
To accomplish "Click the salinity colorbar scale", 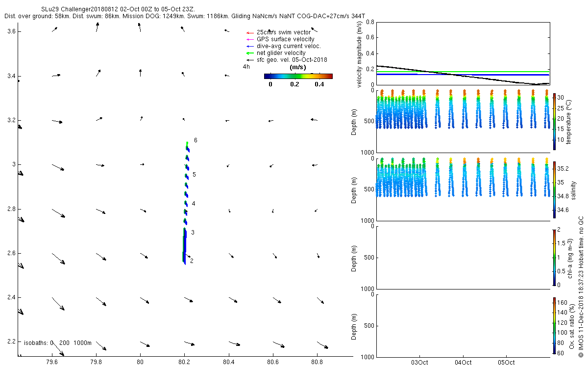I will click(555, 189).
